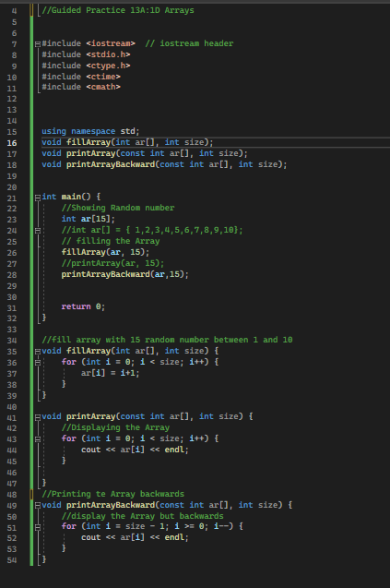Screen dimensions: 390x588
Task: Click the '//fill array with 15 random number' comment
Action: coord(167,340)
